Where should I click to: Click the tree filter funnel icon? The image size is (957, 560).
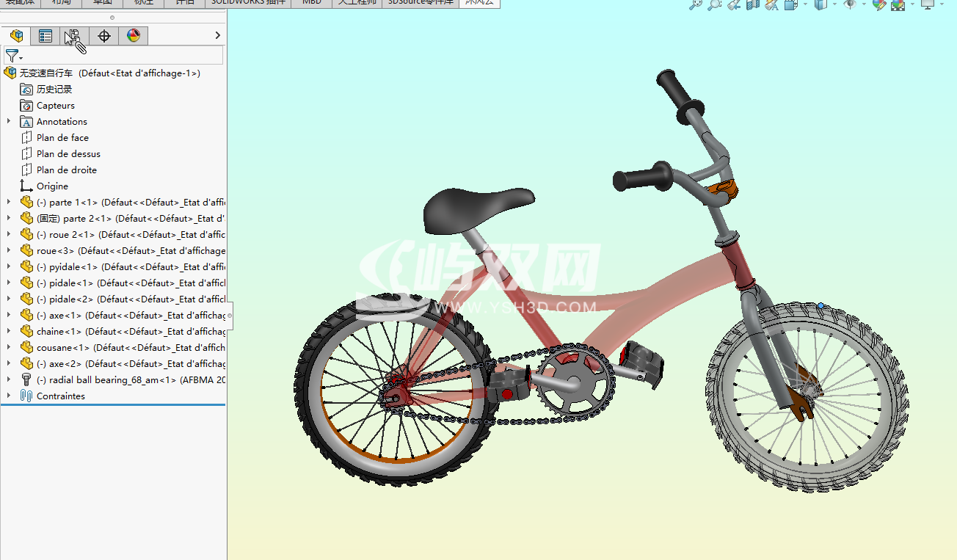pyautogui.click(x=11, y=56)
